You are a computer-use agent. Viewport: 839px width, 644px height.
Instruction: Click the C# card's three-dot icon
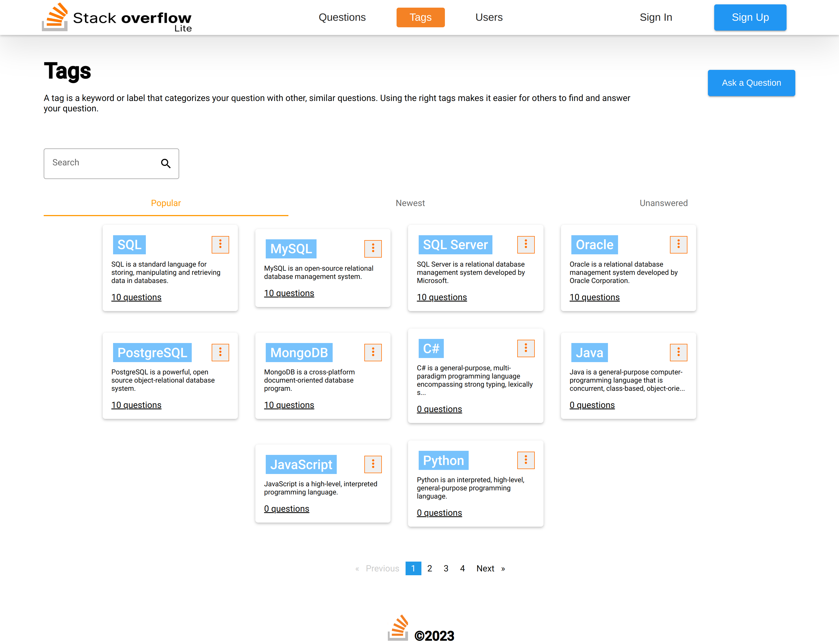525,348
